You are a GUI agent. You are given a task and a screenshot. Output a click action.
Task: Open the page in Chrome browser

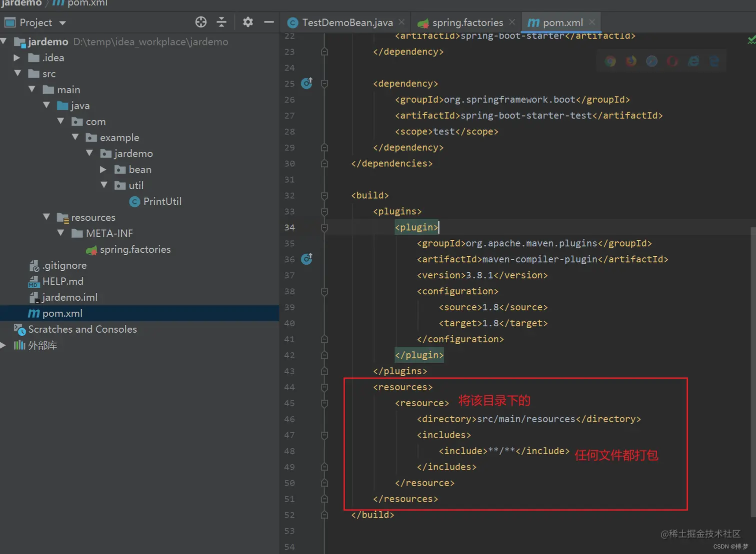click(x=610, y=61)
